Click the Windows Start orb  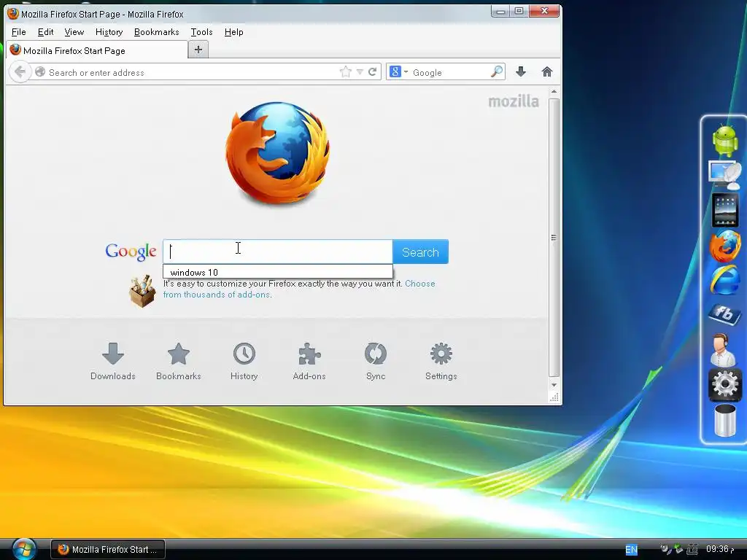click(24, 549)
